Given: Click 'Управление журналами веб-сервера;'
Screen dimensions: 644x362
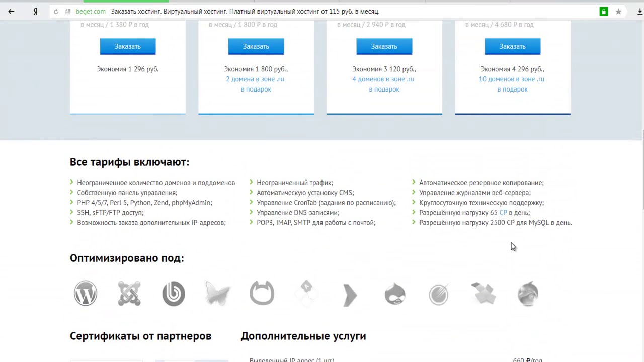Looking at the screenshot, I should [475, 193].
